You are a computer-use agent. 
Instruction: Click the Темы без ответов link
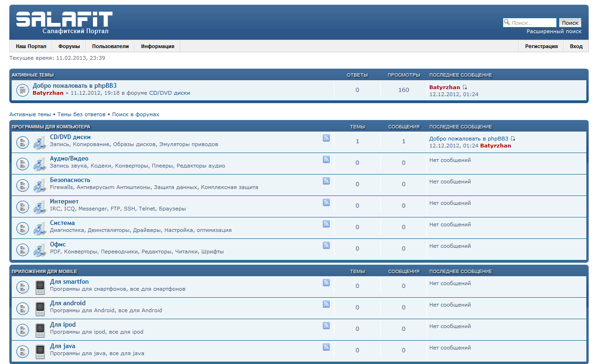coord(81,114)
